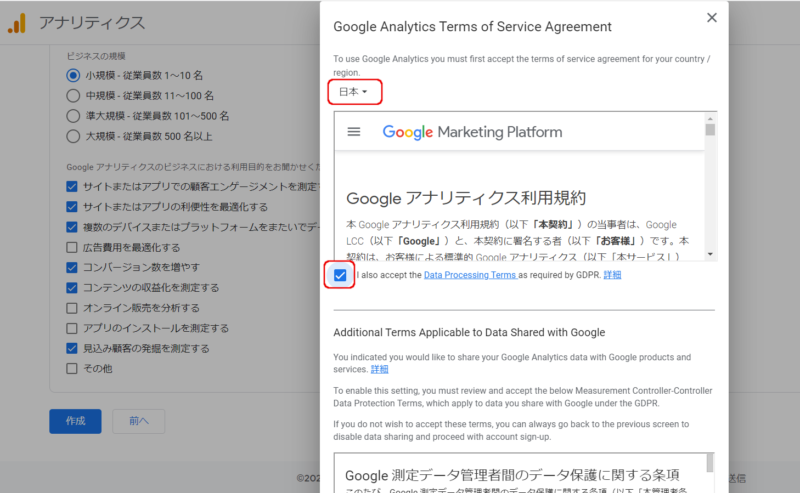
Task: Click the Google 測定データ管理者間 heading
Action: [x=512, y=475]
